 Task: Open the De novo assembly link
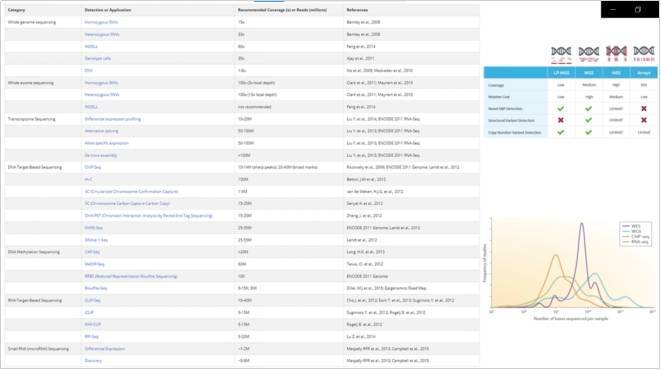101,156
